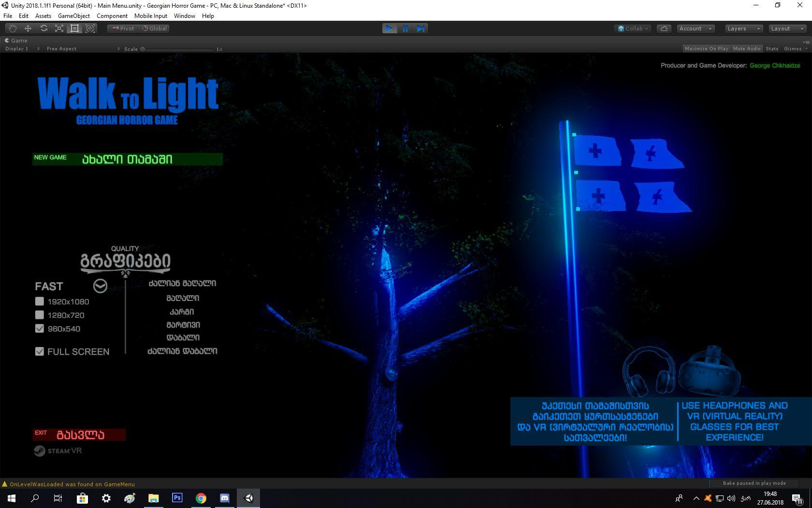Viewport: 812px width, 508px height.
Task: Select the combined Transform tool
Action: point(90,29)
